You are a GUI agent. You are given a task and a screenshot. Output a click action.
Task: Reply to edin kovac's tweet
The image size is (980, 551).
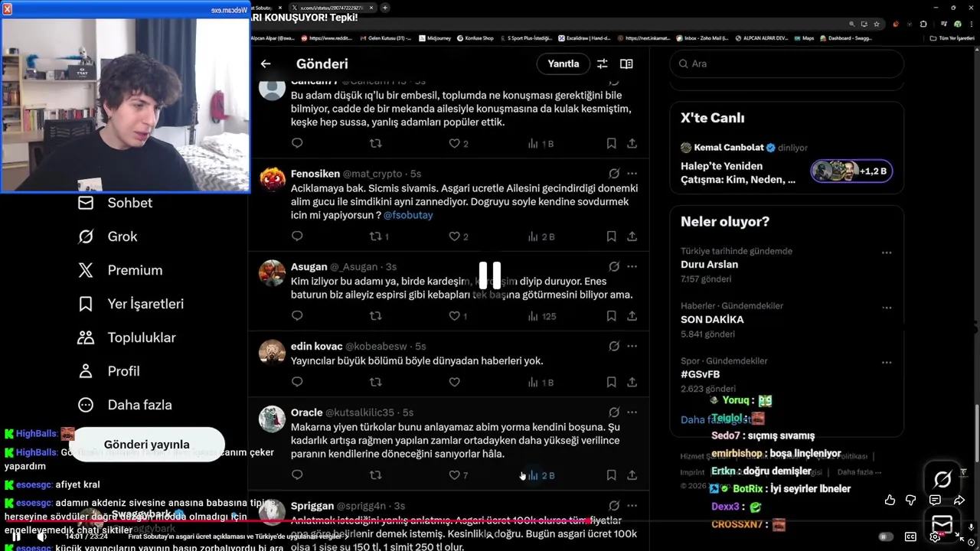click(x=297, y=382)
